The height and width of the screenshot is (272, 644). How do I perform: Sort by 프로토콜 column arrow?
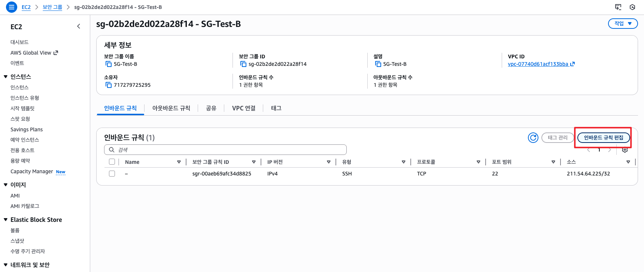[479, 162]
